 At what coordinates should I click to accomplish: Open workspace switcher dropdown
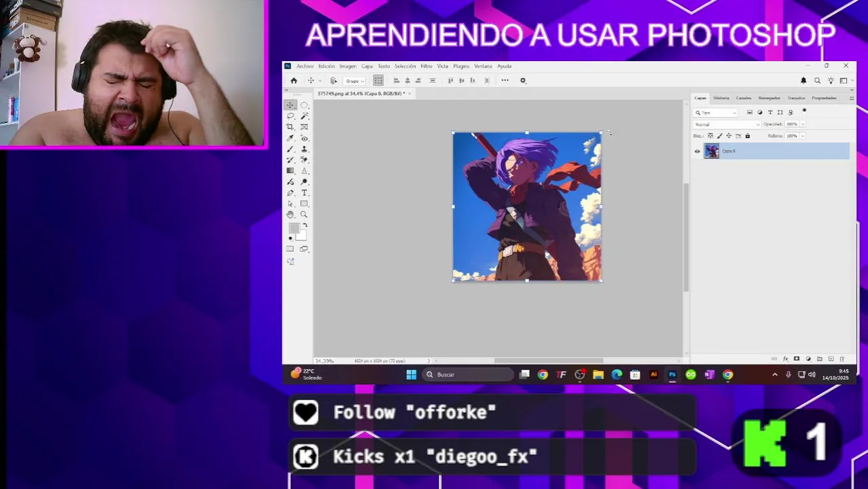[846, 80]
